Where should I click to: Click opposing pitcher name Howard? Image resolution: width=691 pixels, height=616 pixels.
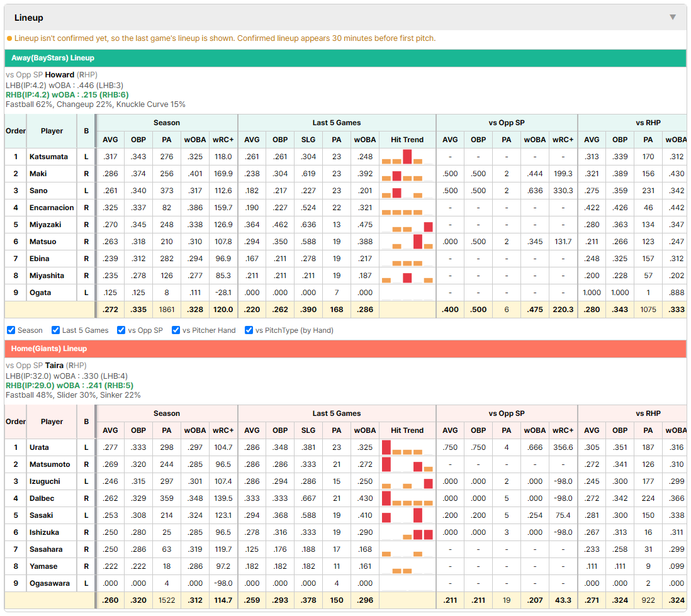pyautogui.click(x=60, y=74)
